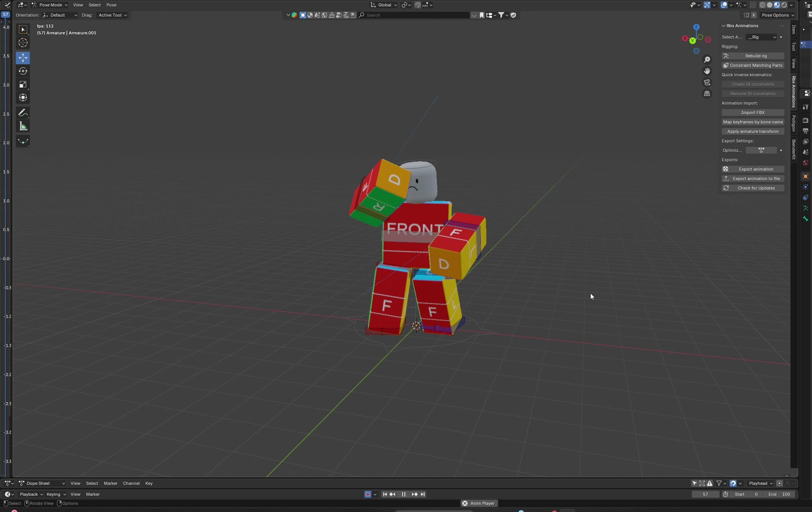Click the Constraint Matching Parts icon button
Screen dimensions: 812x512
[753, 65]
